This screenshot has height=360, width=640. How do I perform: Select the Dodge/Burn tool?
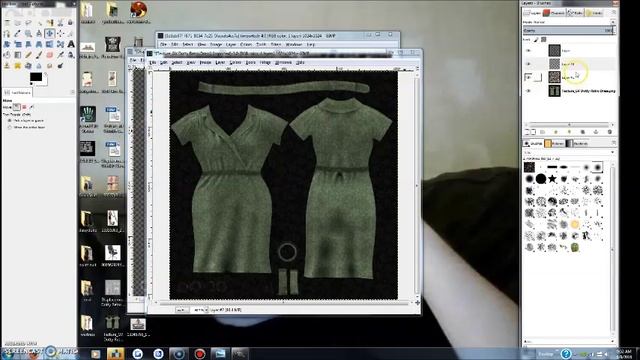[x=60, y=65]
